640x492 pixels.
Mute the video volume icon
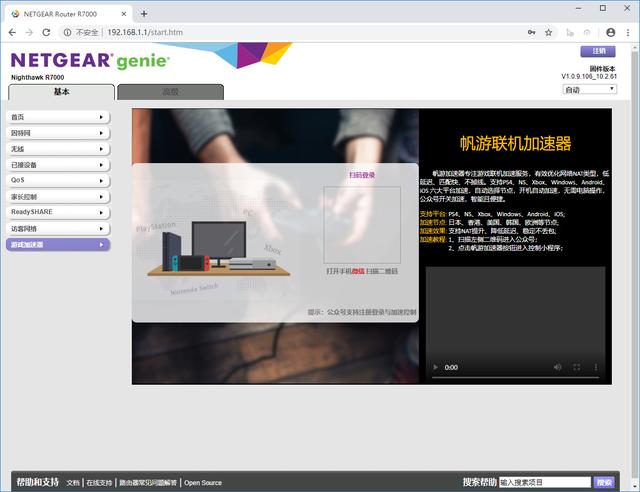[x=557, y=367]
